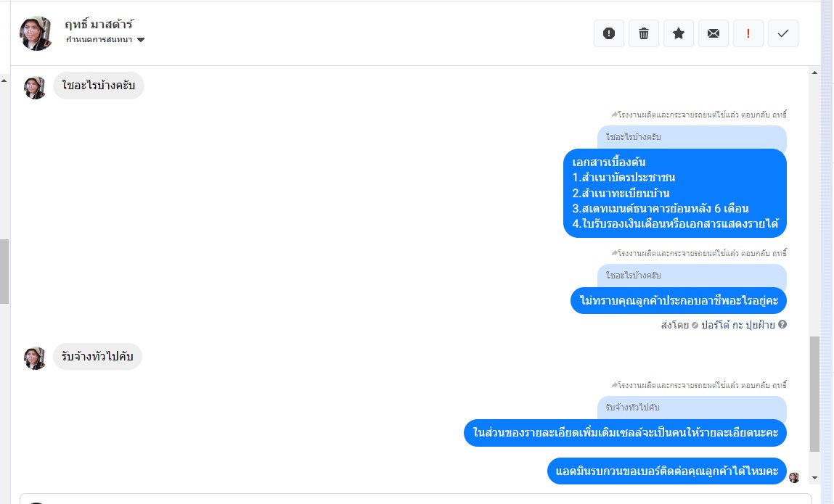This screenshot has width=834, height=504.
Task: Click the left panel scrollbar up arrow
Action: tap(4, 80)
